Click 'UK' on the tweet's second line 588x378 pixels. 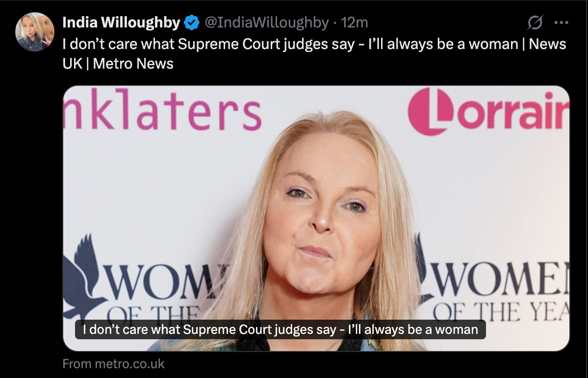coord(73,63)
